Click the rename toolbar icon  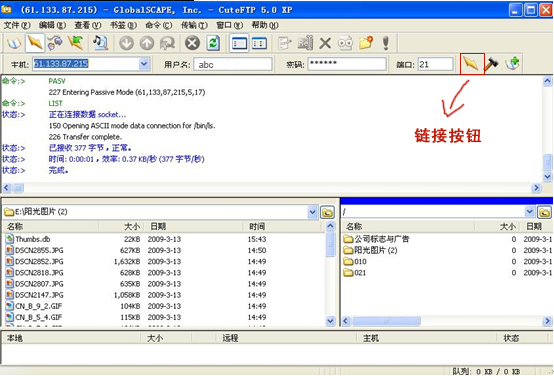pyautogui.click(x=305, y=43)
